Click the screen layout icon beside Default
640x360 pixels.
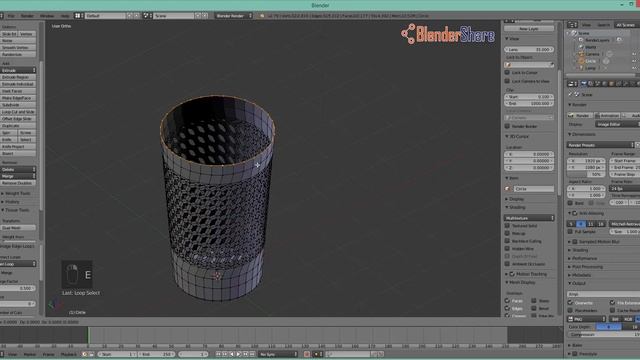[78, 16]
